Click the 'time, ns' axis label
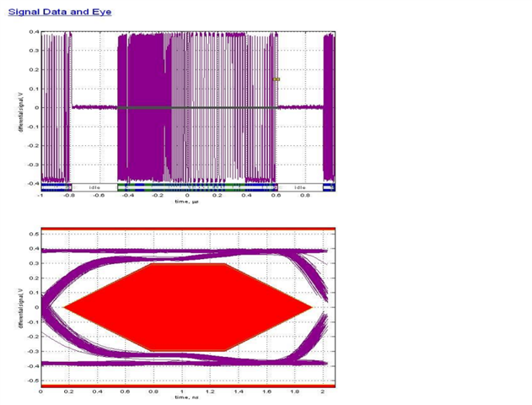The height and width of the screenshot is (405, 532). [x=186, y=397]
